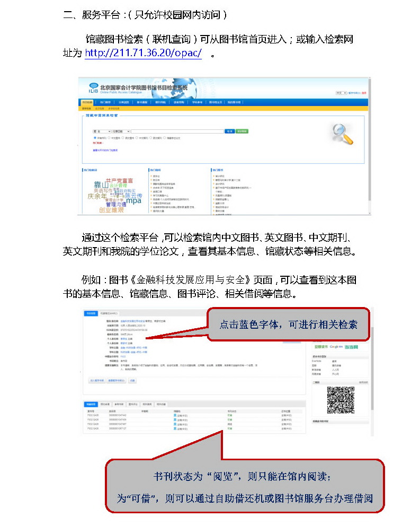Select the 馆藏信息 holdings tab
The width and height of the screenshot is (420, 526).
tap(91, 404)
